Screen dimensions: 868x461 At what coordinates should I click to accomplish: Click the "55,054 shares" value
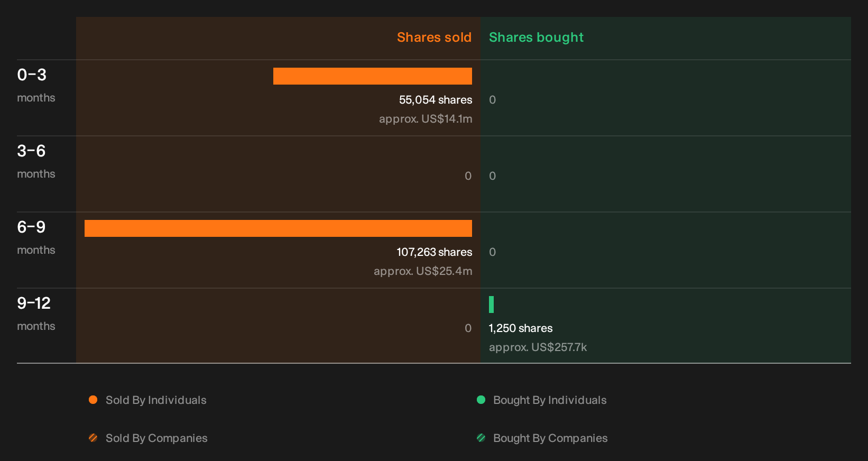point(436,100)
